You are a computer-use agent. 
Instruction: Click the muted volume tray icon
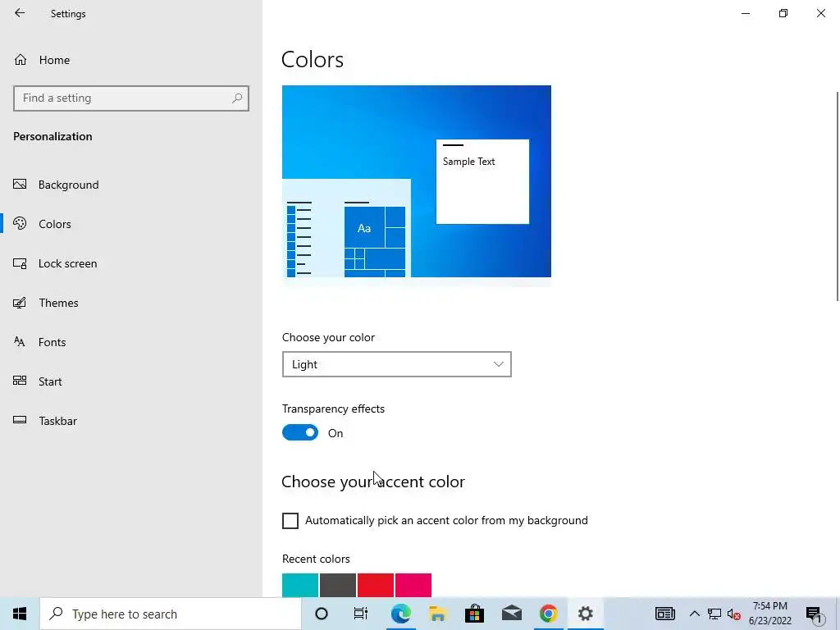click(734, 614)
